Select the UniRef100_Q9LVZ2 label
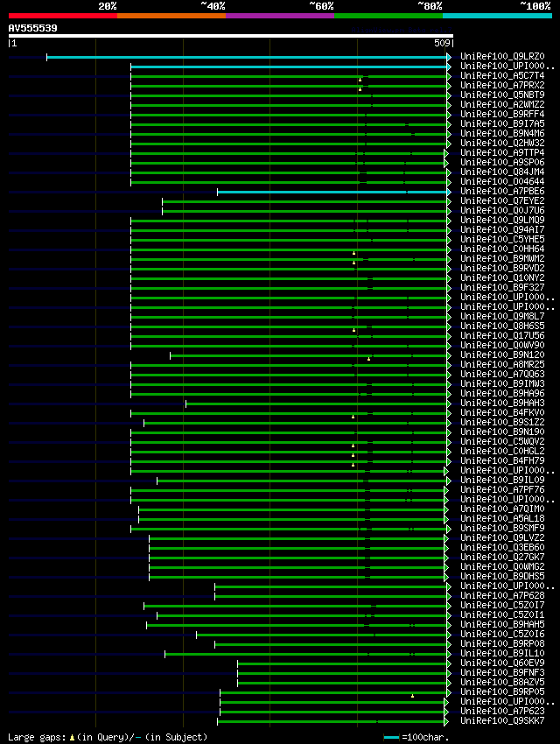 point(502,538)
